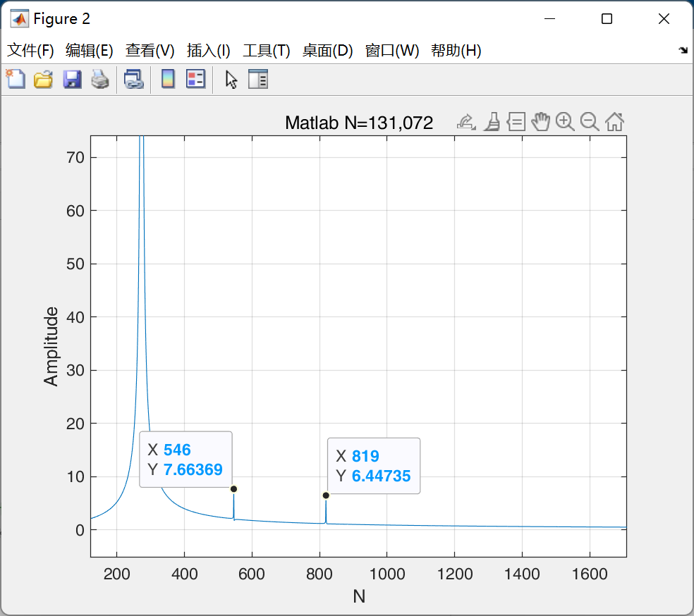Activate the data tips tool icon
The width and height of the screenshot is (694, 616).
[x=516, y=122]
